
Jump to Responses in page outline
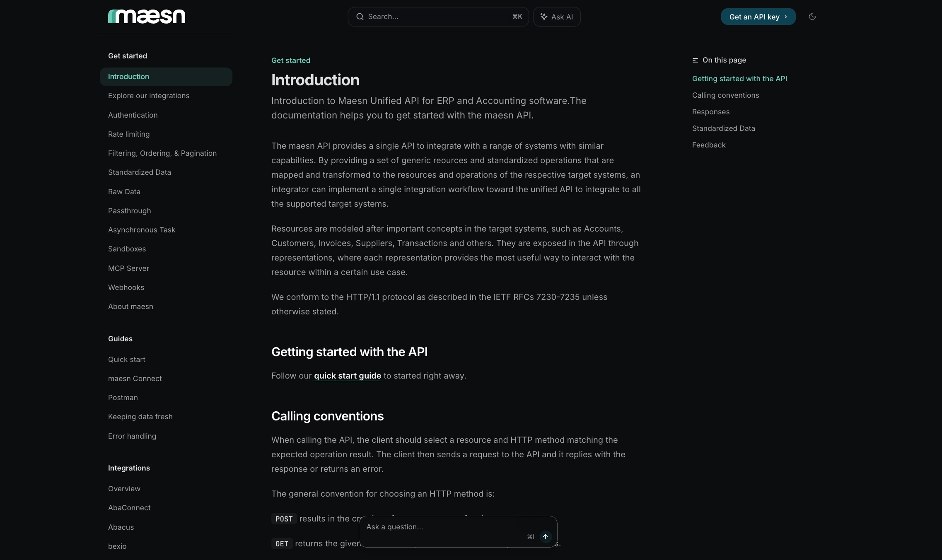click(x=711, y=112)
